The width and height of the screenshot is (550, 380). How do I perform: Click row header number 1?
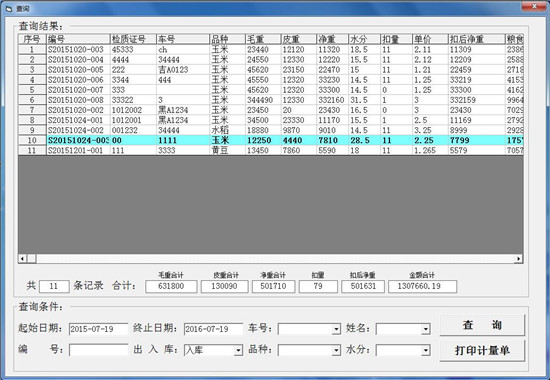click(x=32, y=49)
